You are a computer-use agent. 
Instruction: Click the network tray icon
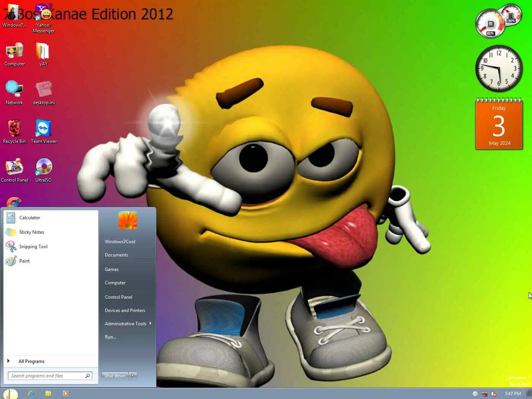[484, 394]
